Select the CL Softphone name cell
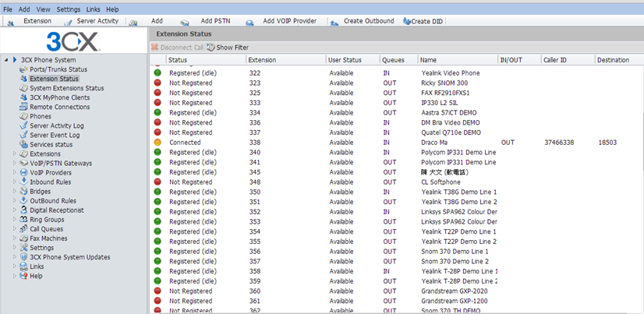This screenshot has height=314, width=644. 441,182
